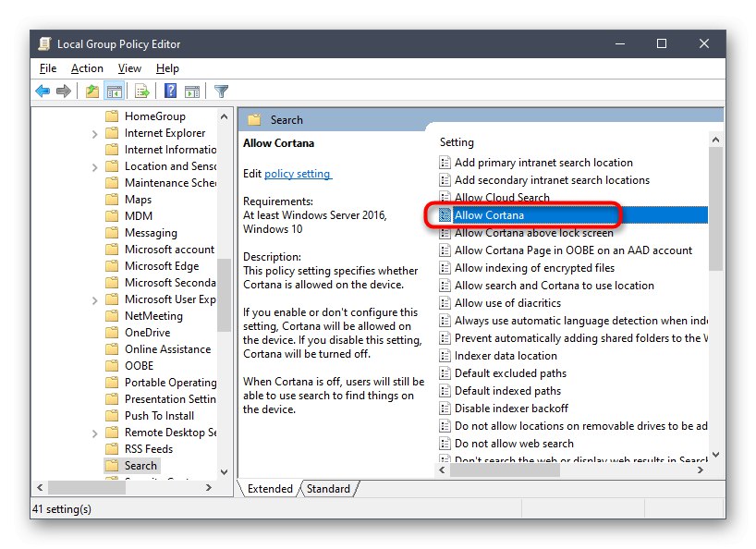This screenshot has height=549, width=756.
Task: Click the tree pane scroll down arrow
Action: pyautogui.click(x=224, y=472)
